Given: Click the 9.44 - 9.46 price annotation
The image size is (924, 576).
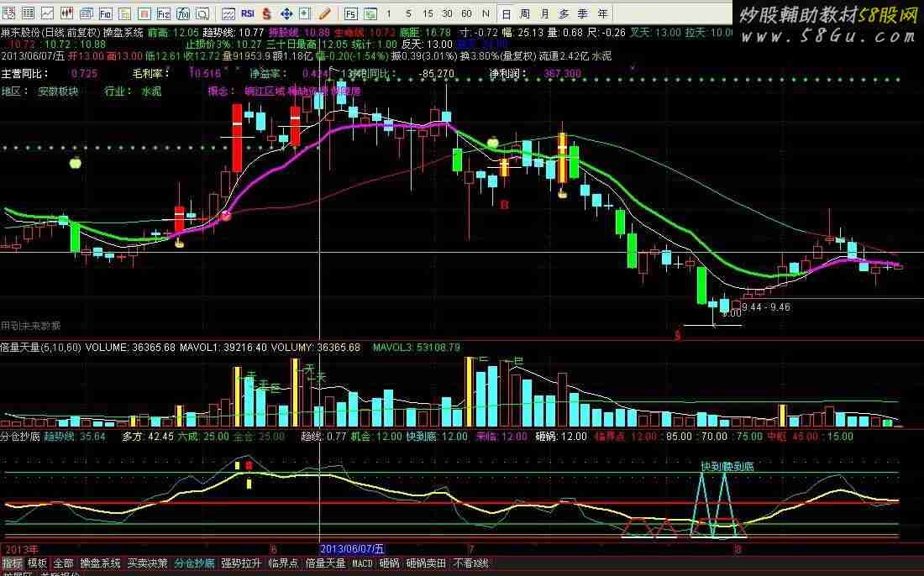Looking at the screenshot, I should pos(766,306).
